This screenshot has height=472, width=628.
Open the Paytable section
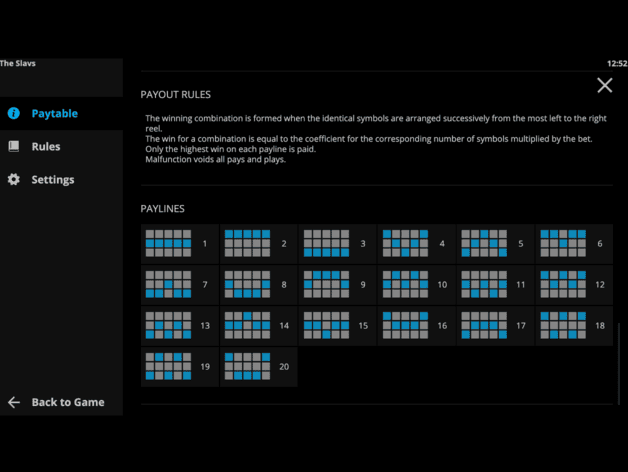61,113
